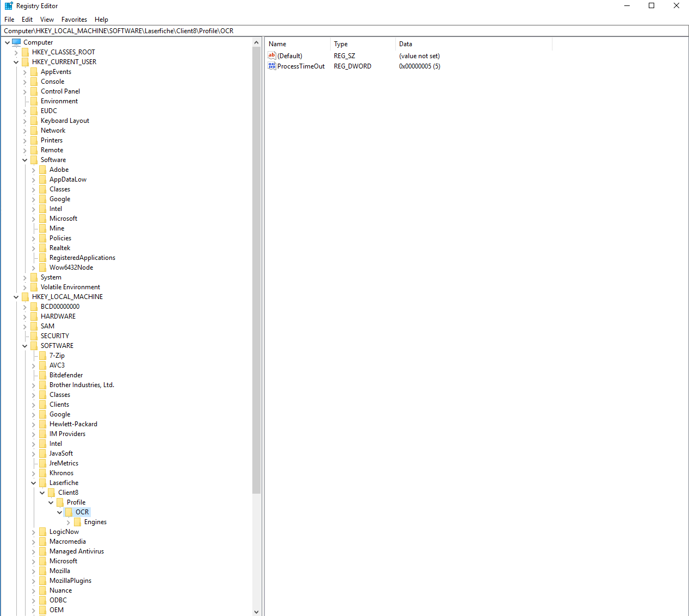Sort values by the Name column header
Image resolution: width=689 pixels, height=616 pixels.
click(297, 44)
